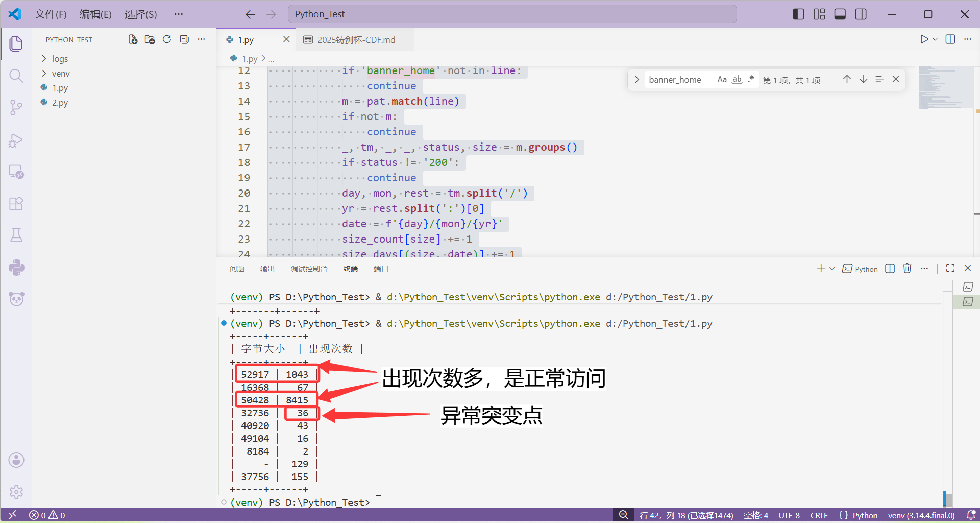Maximize the terminal panel size
Image resolution: width=980 pixels, height=523 pixels.
[950, 268]
